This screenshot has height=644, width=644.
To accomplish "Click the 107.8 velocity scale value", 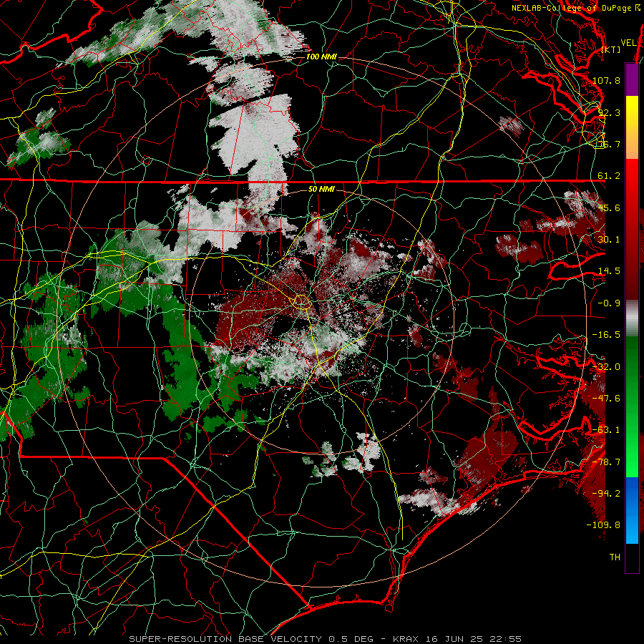I will pos(606,80).
